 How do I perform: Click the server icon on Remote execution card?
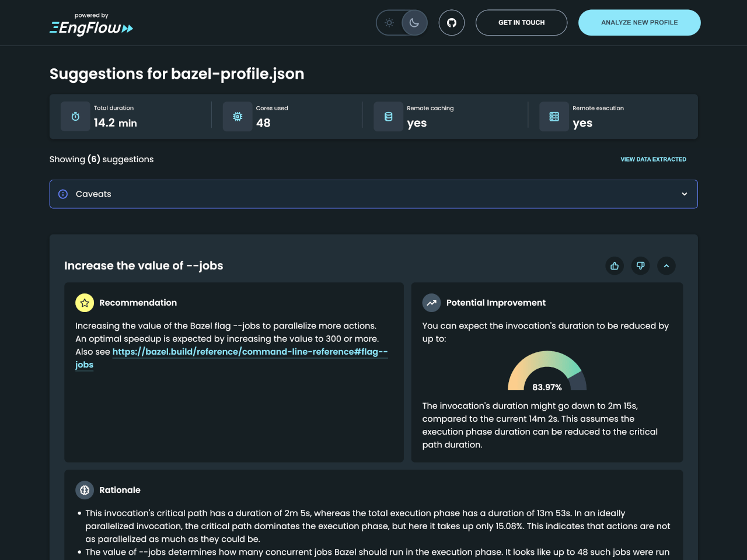(x=554, y=116)
